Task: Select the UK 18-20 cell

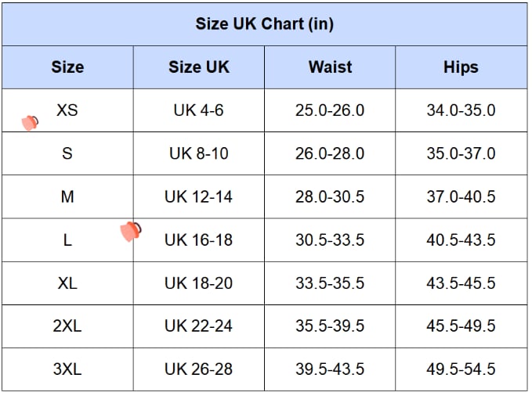Action: coord(199,283)
